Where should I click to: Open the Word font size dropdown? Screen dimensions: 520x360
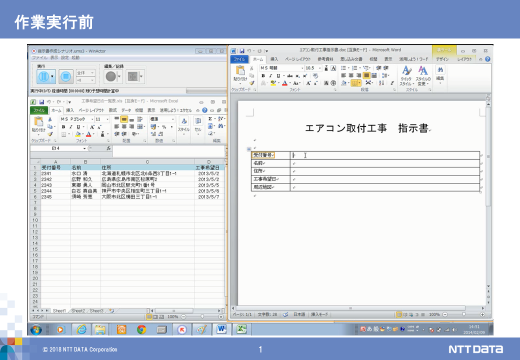click(x=320, y=68)
